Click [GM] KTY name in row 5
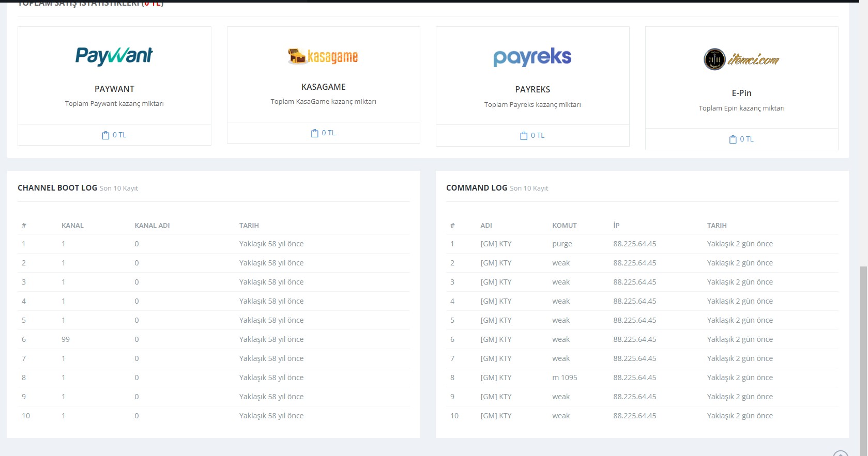Image resolution: width=868 pixels, height=456 pixels. [x=496, y=321]
